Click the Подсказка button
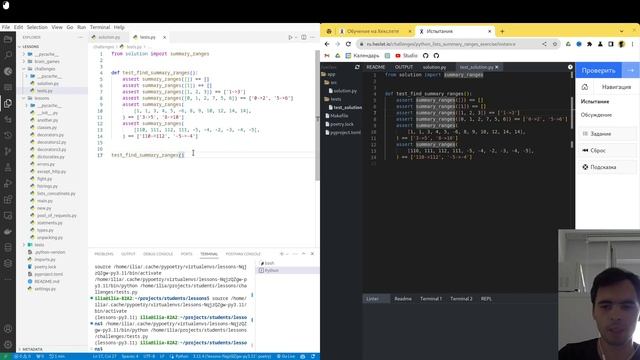This screenshot has width=640, height=360. tap(607, 167)
